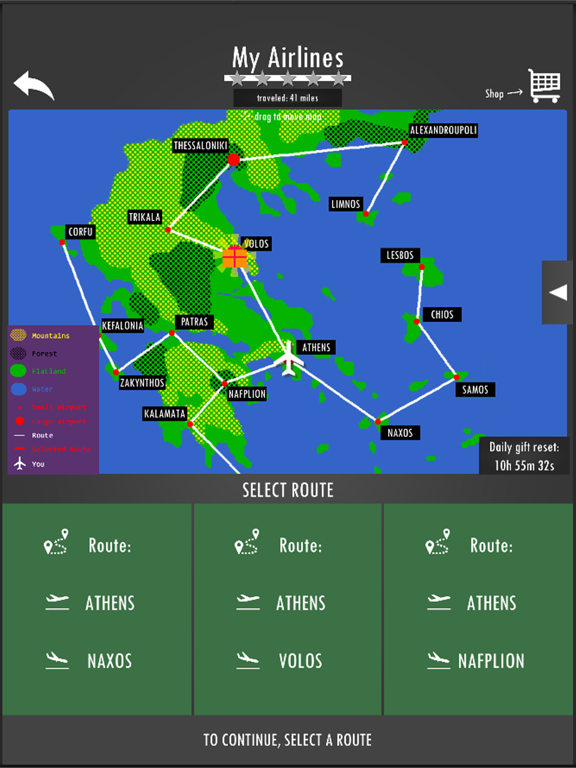Image resolution: width=576 pixels, height=768 pixels.
Task: Click the traveled: 41 miles counter
Action: (x=288, y=98)
